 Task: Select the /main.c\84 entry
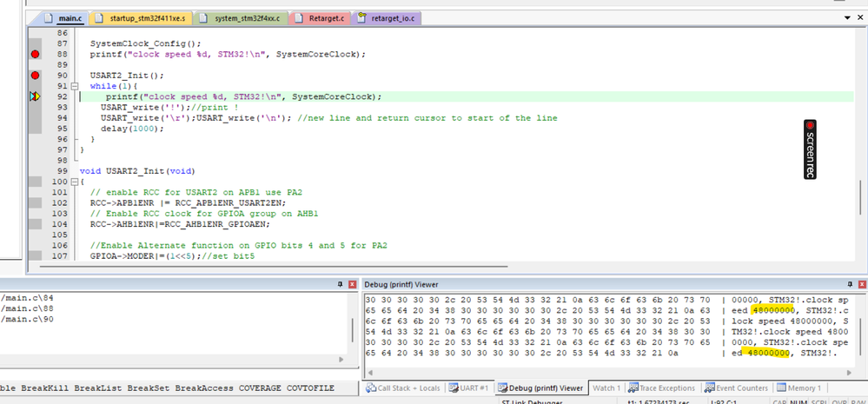click(27, 298)
